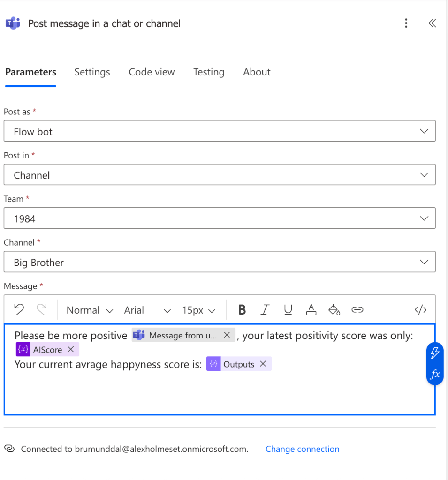Open the highlight color bucket tool

(334, 310)
